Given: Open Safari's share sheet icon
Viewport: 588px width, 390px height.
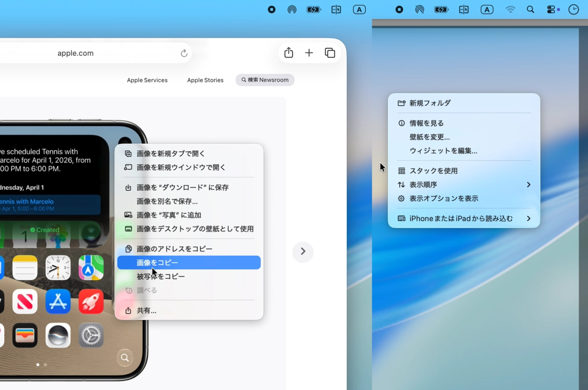Looking at the screenshot, I should point(288,53).
